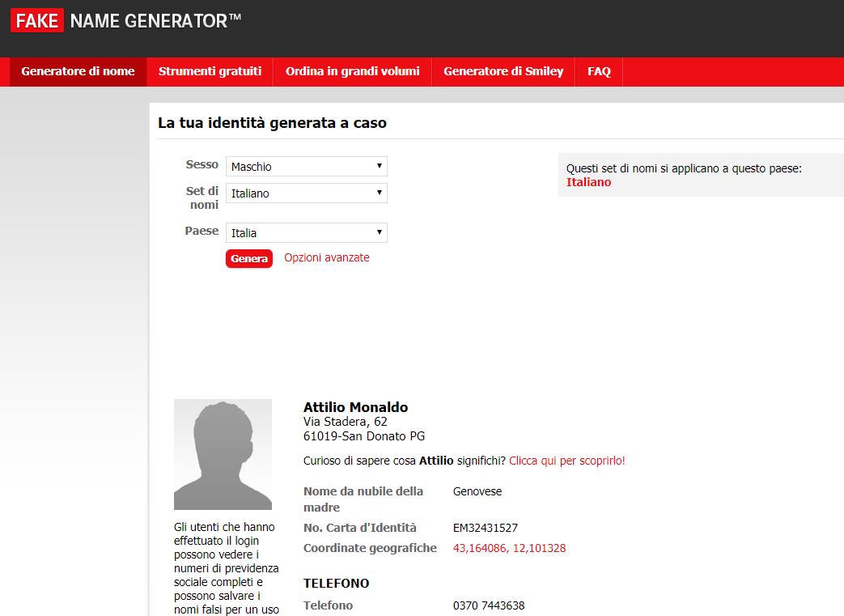
Task: Click the red FAKE logo badge
Action: 37,21
